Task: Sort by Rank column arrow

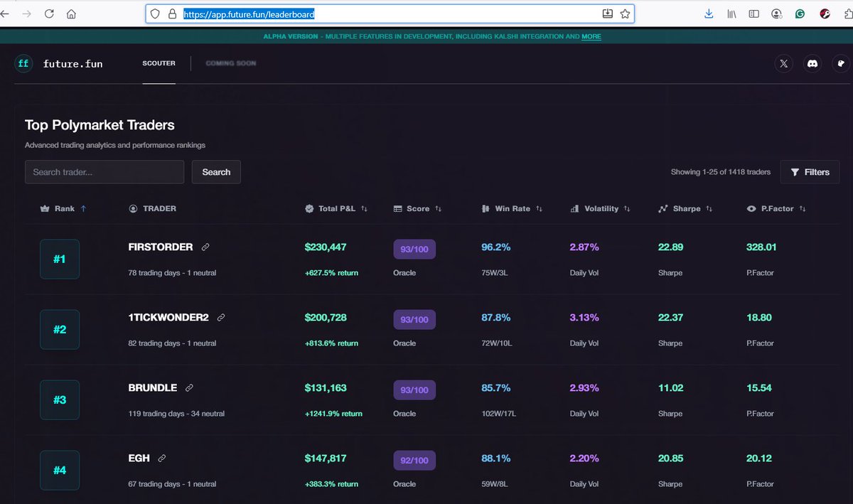Action: tap(83, 209)
